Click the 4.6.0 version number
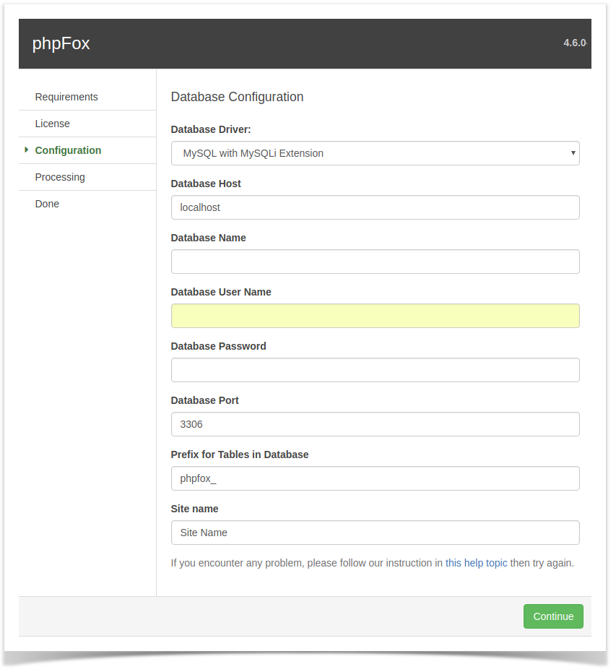The image size is (616, 672). (x=575, y=43)
